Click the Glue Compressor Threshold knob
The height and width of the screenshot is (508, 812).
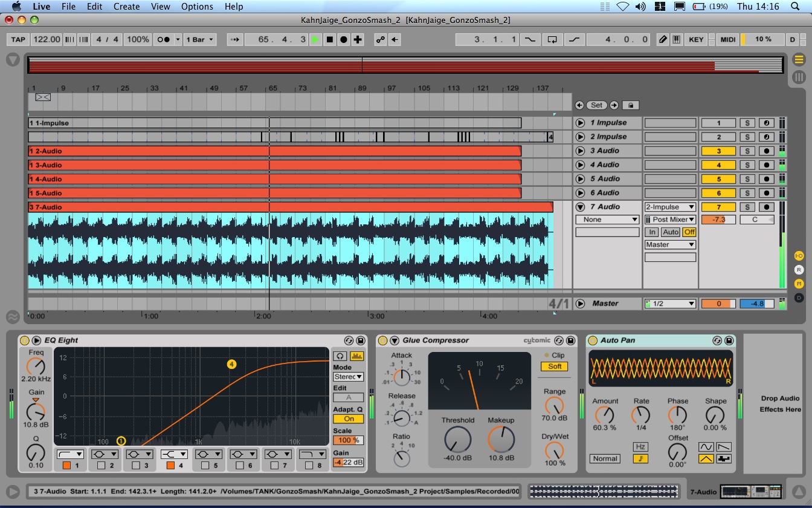(457, 440)
